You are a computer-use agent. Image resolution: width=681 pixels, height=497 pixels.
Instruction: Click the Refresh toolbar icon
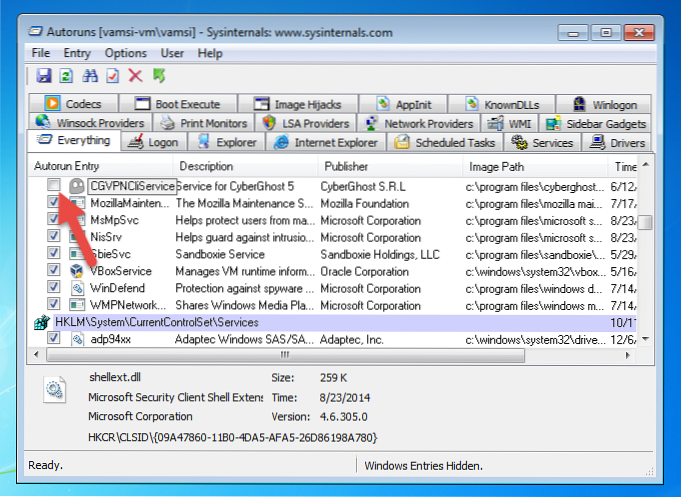coord(66,76)
